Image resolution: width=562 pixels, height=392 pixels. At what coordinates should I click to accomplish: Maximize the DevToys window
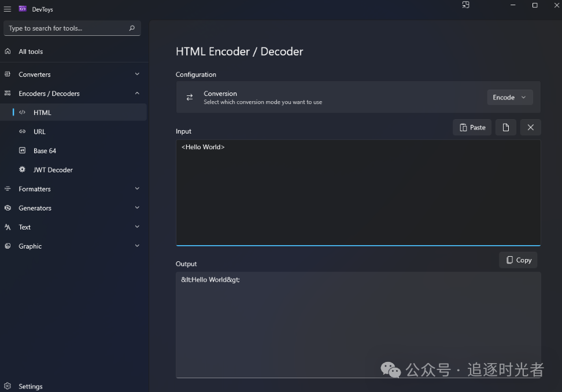coord(535,5)
